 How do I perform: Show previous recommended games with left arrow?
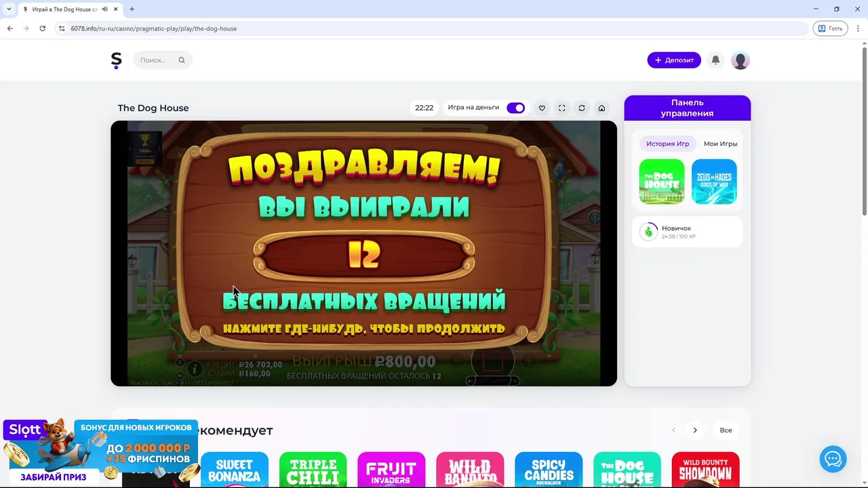tap(673, 430)
